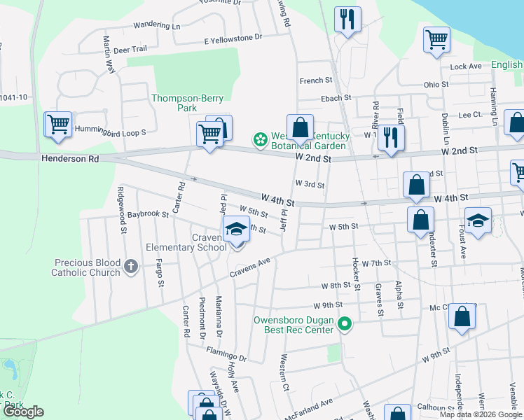Click the Piedmont Dr label
Screen dimensions: 524x420
(202, 318)
